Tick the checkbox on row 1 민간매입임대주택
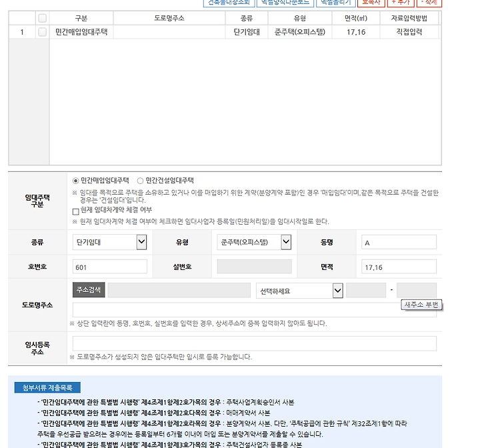Image resolution: width=480 pixels, height=448 pixels. click(x=42, y=32)
